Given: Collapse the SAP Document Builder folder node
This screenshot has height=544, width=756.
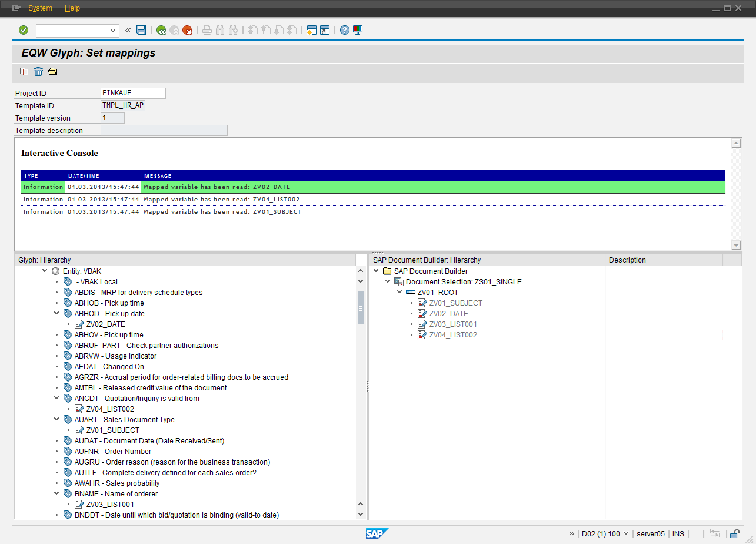Looking at the screenshot, I should tap(377, 271).
